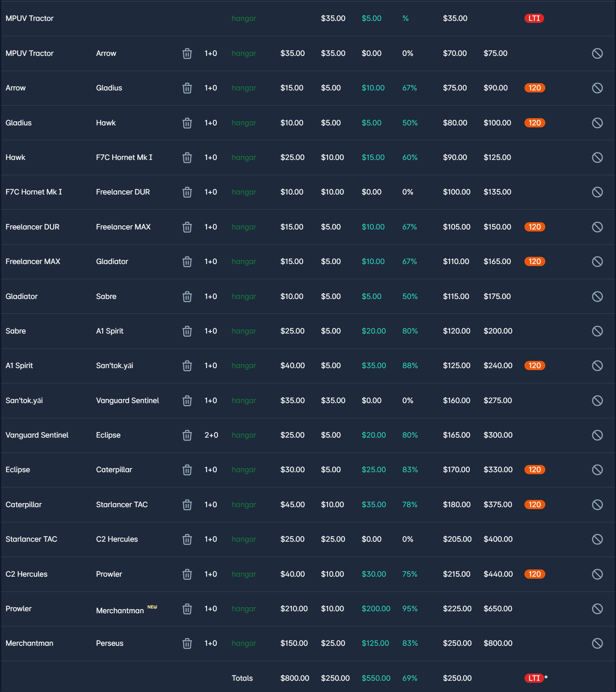This screenshot has height=692, width=616.
Task: Remove the Merchantman to Perseus upgrade
Action: 187,643
